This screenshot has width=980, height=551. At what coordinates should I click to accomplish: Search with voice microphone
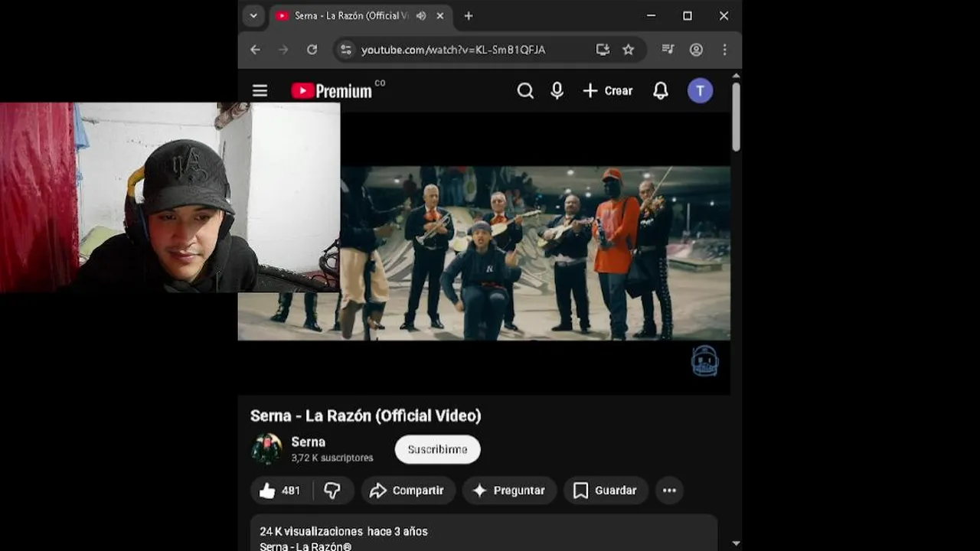point(557,91)
